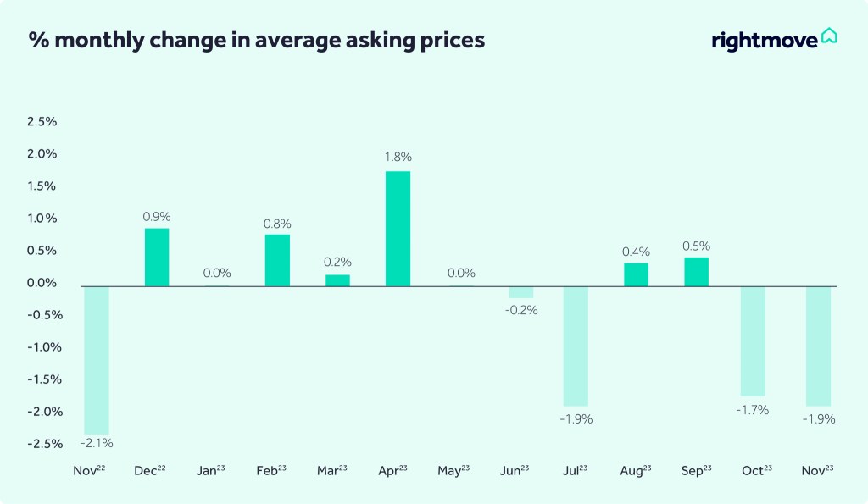Click the small Jun 23 negative bar

pos(521,292)
